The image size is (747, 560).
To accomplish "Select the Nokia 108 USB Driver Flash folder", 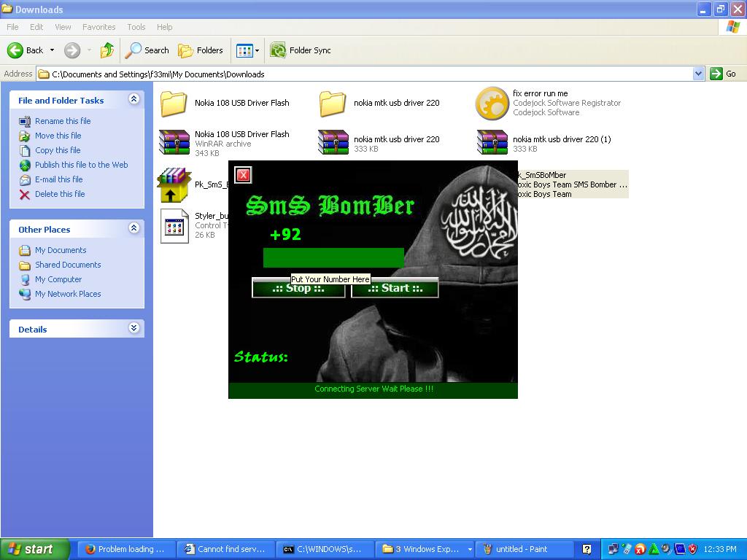I will tap(174, 104).
